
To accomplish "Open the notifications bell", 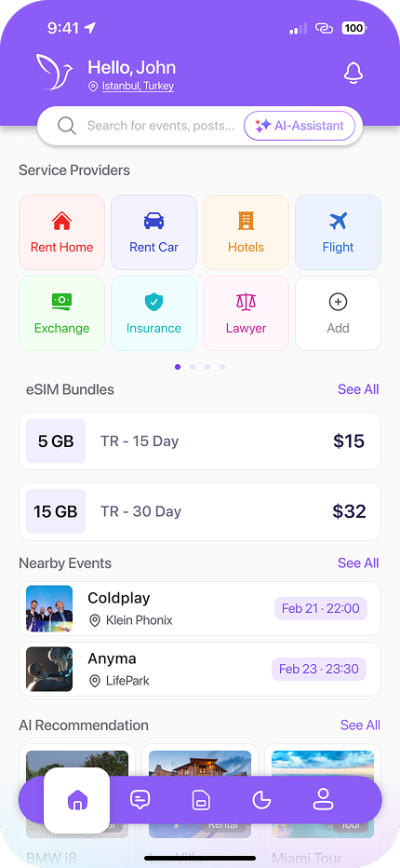I will pos(353,73).
